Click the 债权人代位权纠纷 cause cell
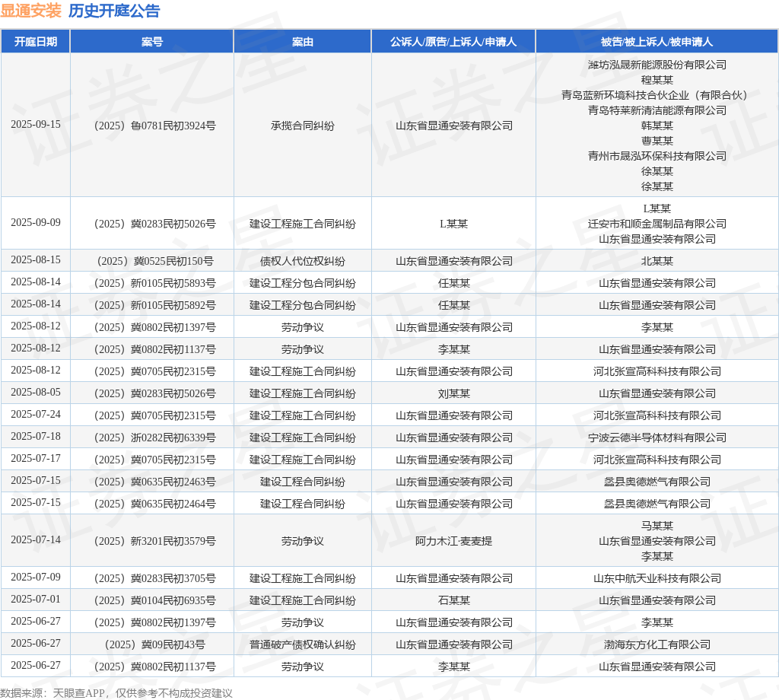Image resolution: width=779 pixels, height=700 pixels. 303,261
